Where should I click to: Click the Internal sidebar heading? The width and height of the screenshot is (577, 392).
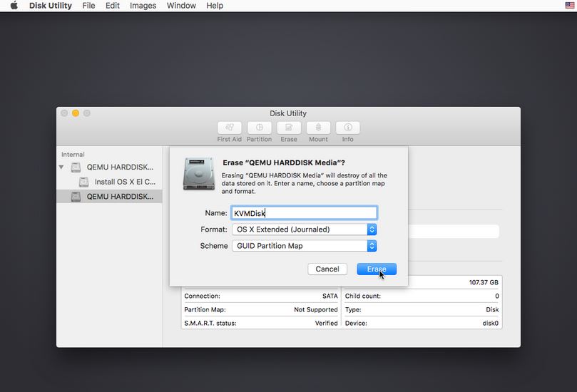pyautogui.click(x=73, y=155)
